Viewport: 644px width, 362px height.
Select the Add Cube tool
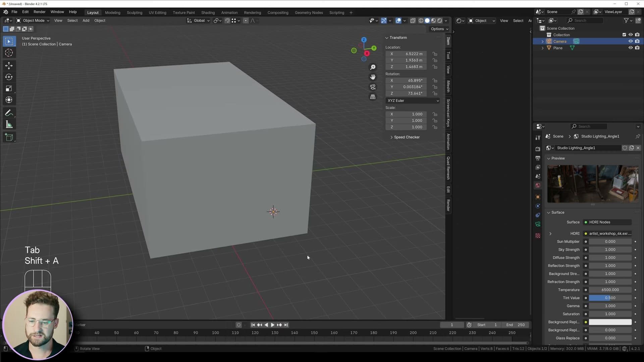(x=9, y=137)
